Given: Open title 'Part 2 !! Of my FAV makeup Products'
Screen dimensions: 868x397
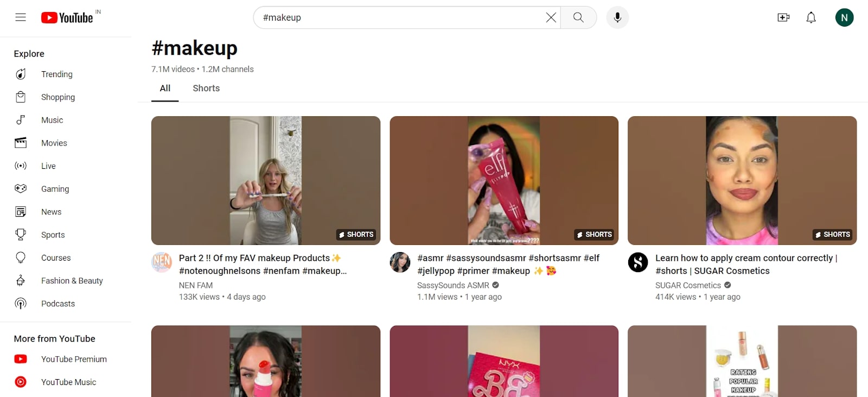Looking at the screenshot, I should click(x=263, y=264).
